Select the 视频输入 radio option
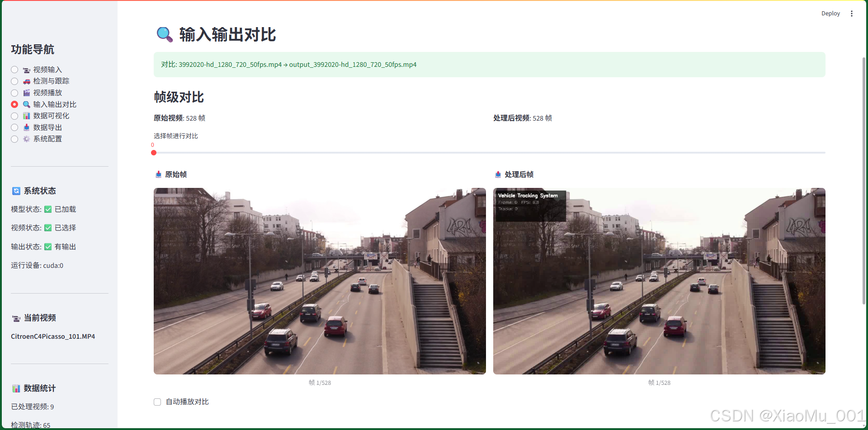Image resolution: width=868 pixels, height=430 pixels. tap(14, 70)
